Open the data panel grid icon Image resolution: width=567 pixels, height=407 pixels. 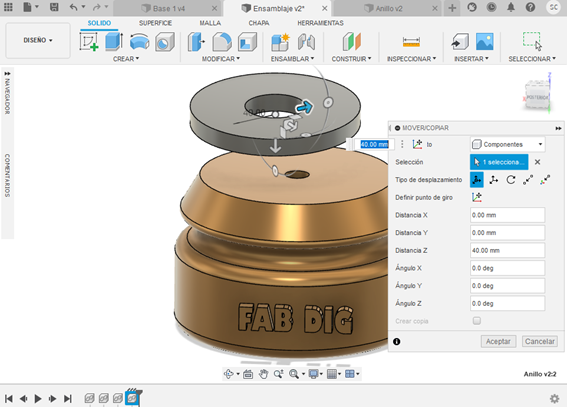pos(8,7)
